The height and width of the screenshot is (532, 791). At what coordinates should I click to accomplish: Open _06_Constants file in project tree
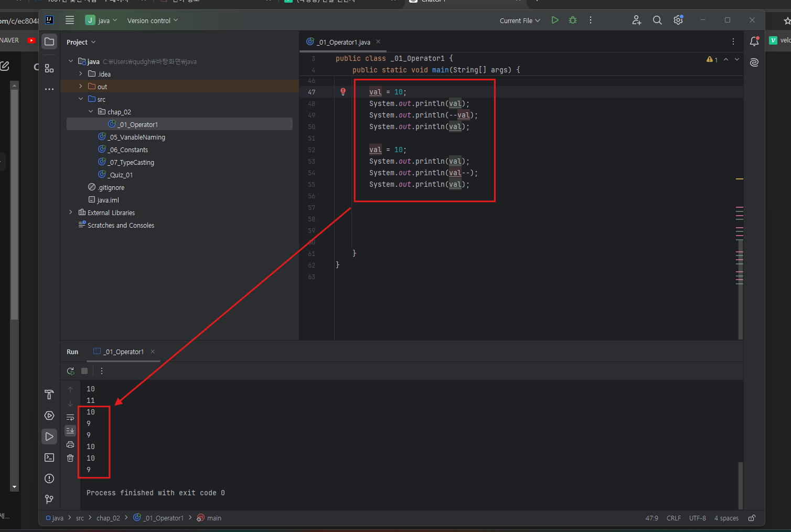129,150
